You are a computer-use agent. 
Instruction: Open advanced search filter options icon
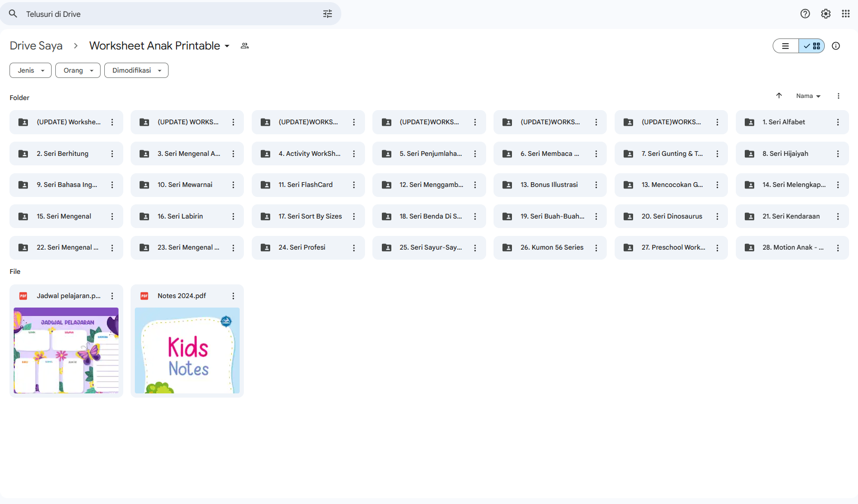tap(327, 14)
